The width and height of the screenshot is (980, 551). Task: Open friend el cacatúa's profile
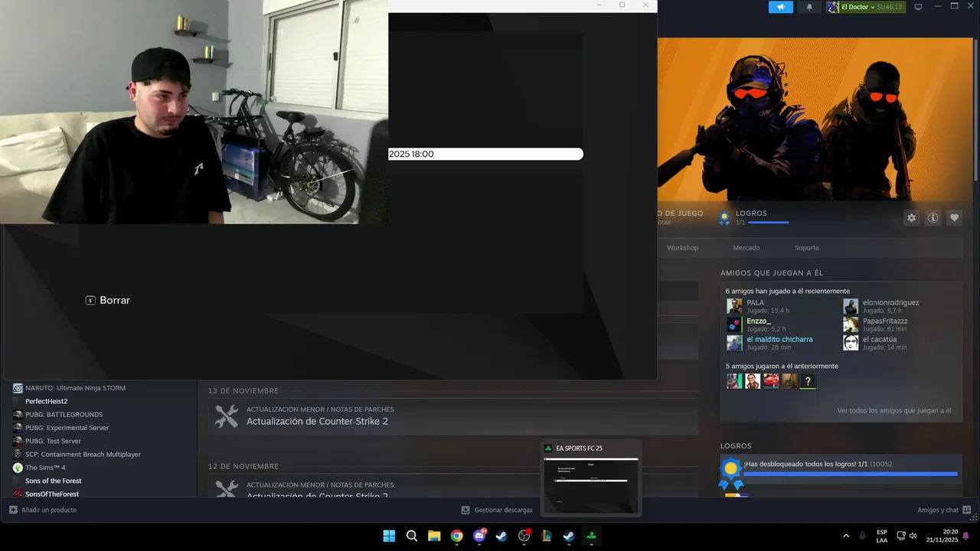click(x=880, y=339)
